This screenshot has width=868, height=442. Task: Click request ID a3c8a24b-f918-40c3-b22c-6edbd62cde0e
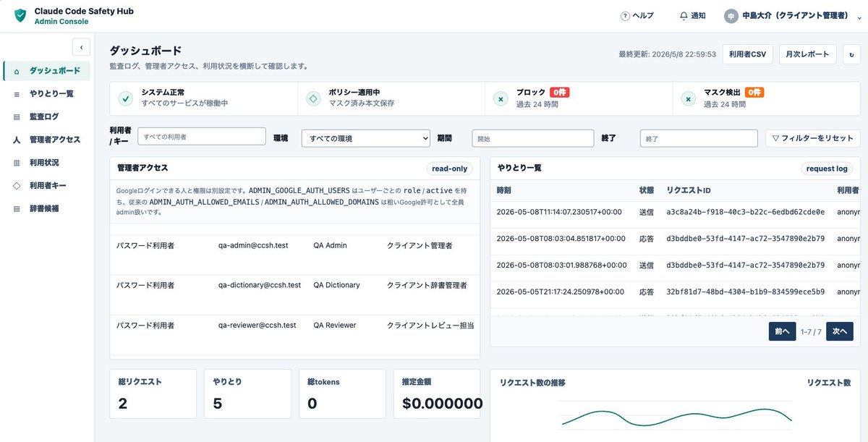[745, 213]
